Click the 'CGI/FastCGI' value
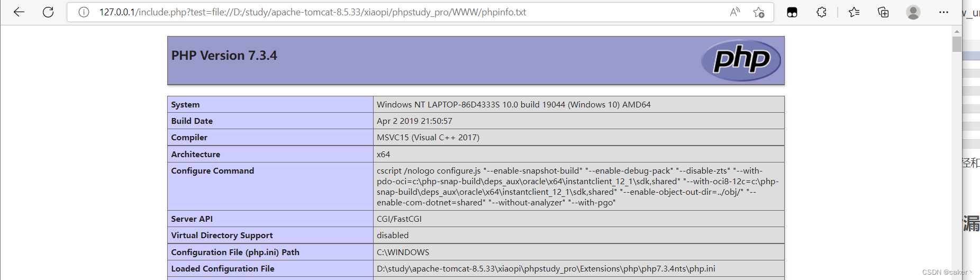This screenshot has height=280, width=980. pos(399,219)
